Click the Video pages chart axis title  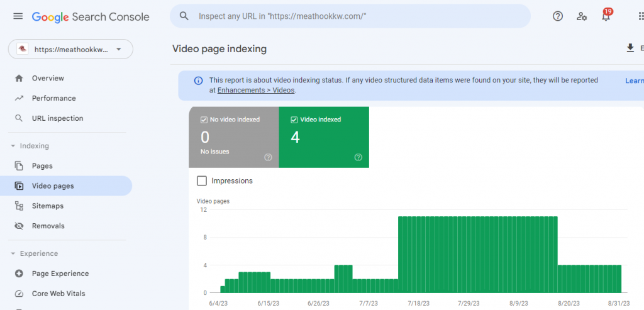coord(213,201)
